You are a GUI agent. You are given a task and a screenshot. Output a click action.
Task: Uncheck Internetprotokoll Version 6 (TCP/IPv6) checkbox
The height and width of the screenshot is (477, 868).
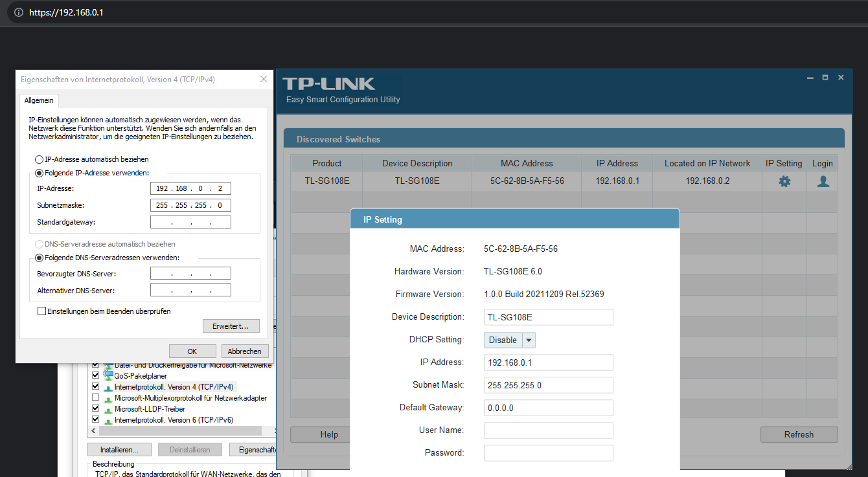96,420
